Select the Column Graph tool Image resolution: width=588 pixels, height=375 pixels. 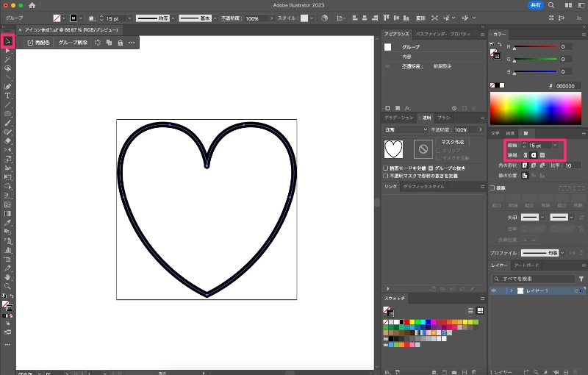click(x=7, y=250)
